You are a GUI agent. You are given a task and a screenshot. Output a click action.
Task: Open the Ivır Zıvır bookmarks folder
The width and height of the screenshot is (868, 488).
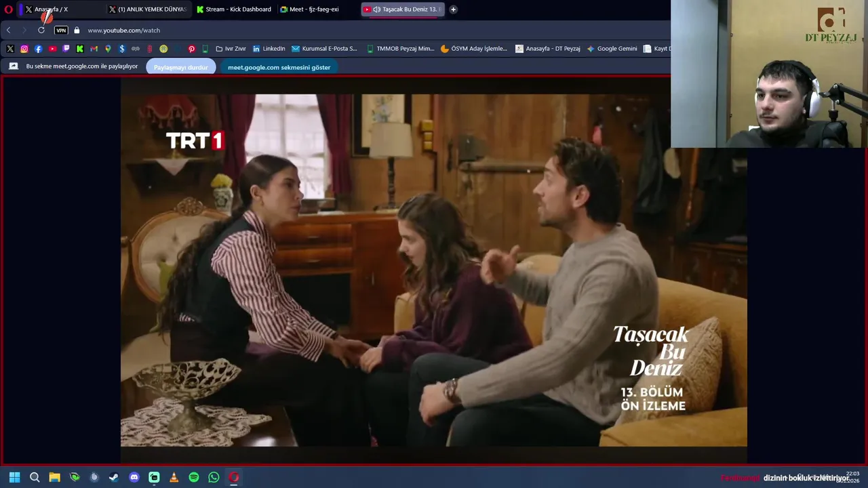pyautogui.click(x=231, y=49)
